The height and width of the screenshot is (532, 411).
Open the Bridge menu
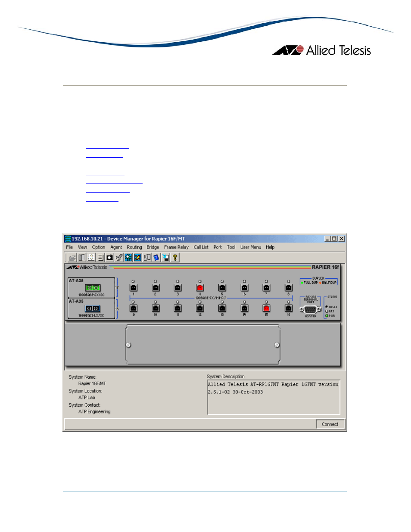(x=153, y=247)
